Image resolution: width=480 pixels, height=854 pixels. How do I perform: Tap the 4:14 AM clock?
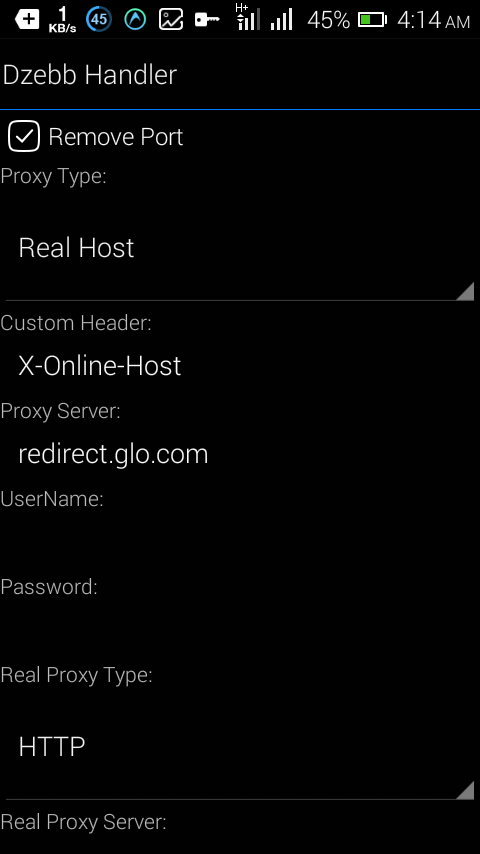pyautogui.click(x=433, y=21)
